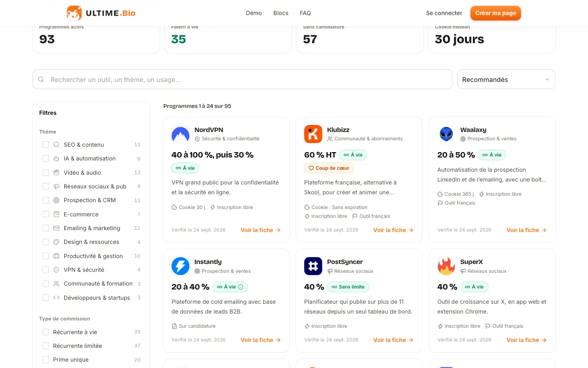Click the NordVPN À vie badge
The height and width of the screenshot is (368, 588).
pyautogui.click(x=185, y=168)
